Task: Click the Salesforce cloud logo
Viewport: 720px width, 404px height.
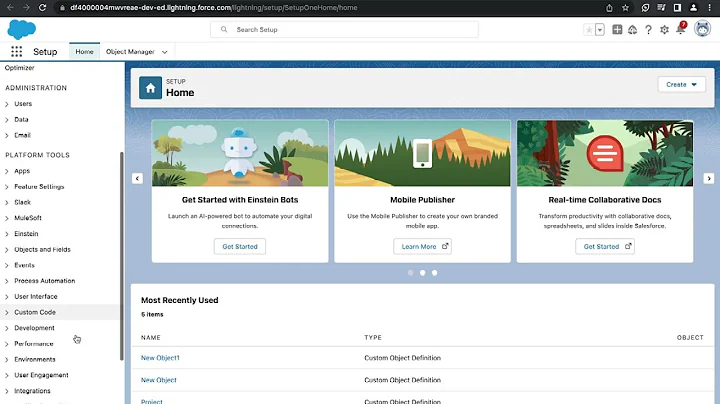Action: pyautogui.click(x=22, y=30)
